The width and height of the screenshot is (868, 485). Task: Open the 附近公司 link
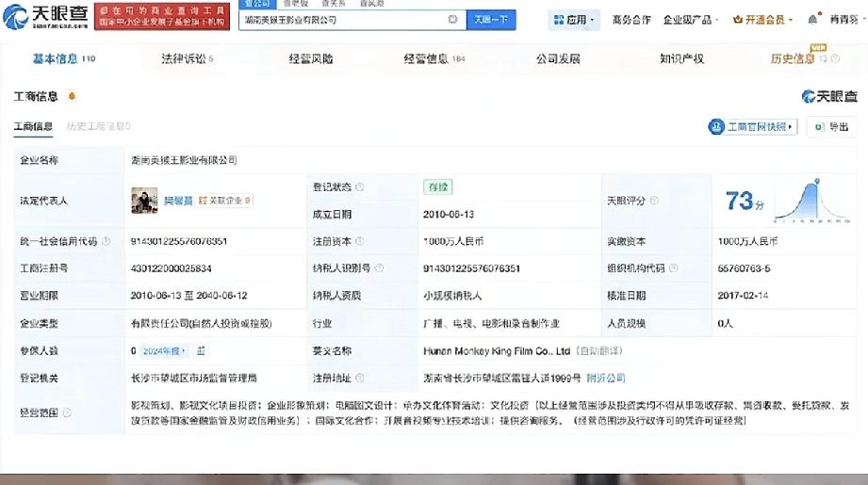(x=606, y=379)
